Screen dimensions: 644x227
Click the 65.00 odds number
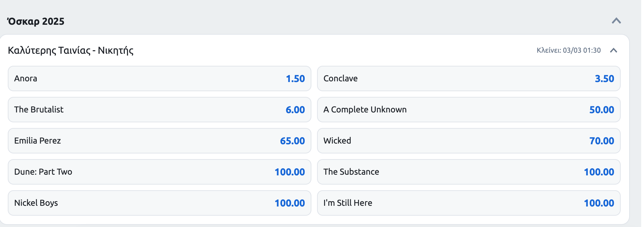point(292,141)
